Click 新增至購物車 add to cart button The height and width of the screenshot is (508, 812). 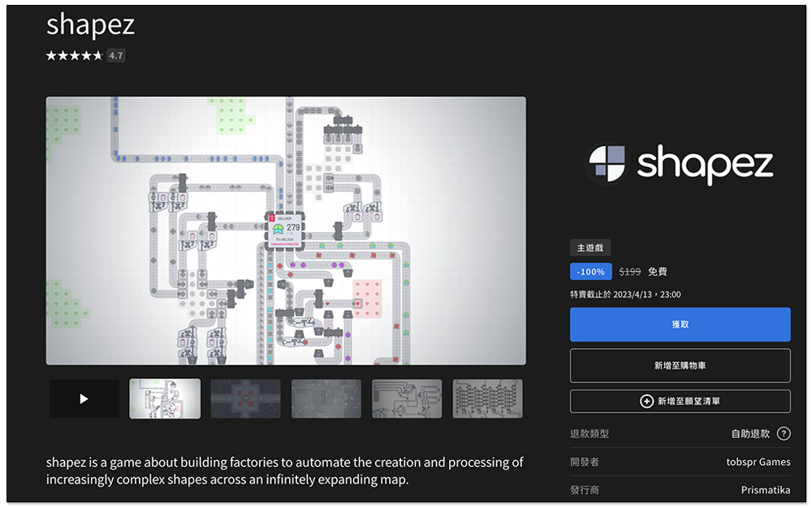(680, 366)
